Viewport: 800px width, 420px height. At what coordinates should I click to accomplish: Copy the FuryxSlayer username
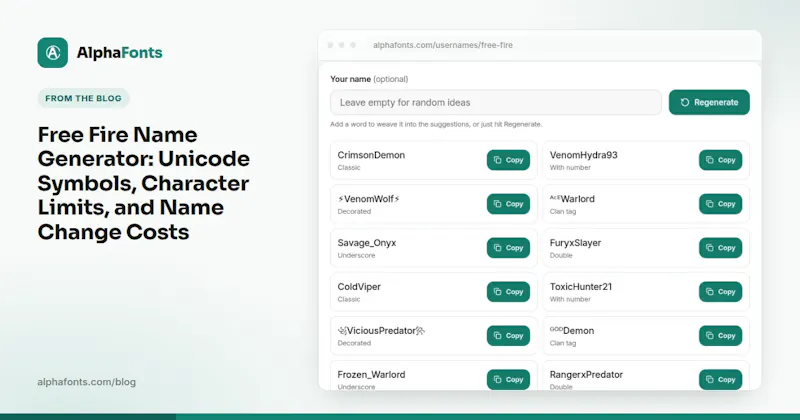point(720,248)
